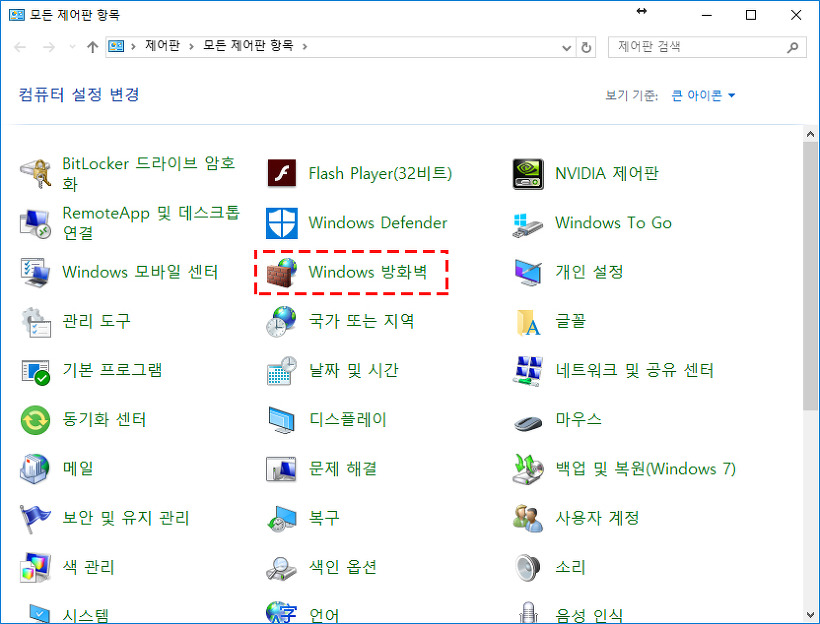Open the 개인 설정 icon
The image size is (820, 624).
528,272
